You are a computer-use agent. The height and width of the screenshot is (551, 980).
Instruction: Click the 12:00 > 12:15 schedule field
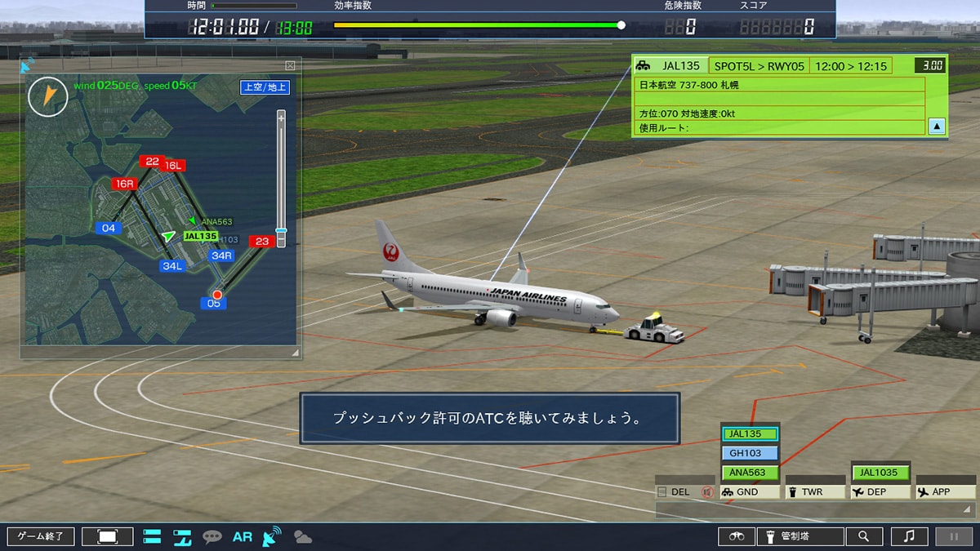click(x=850, y=66)
